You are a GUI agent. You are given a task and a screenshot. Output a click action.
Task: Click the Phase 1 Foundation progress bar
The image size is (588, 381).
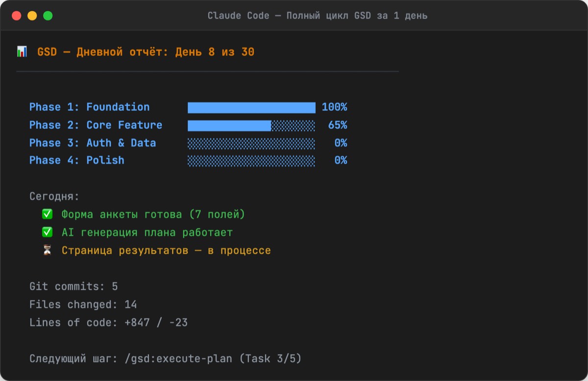251,107
